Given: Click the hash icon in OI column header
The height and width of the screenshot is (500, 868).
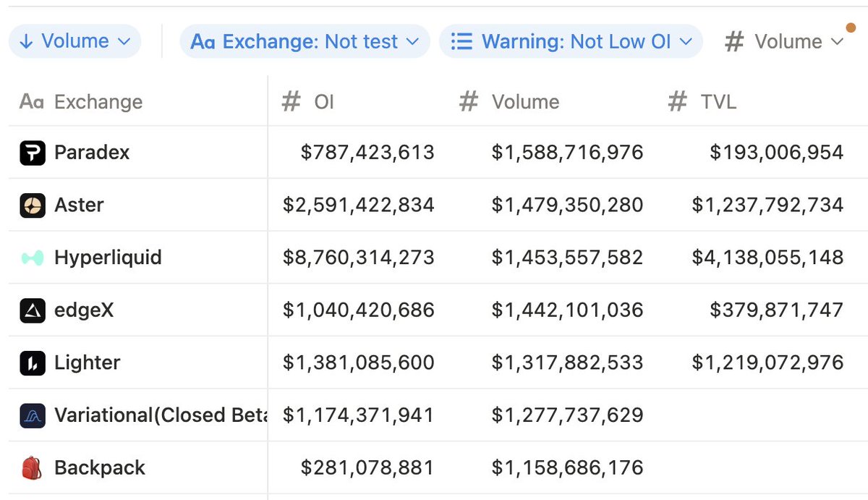Looking at the screenshot, I should [x=291, y=102].
